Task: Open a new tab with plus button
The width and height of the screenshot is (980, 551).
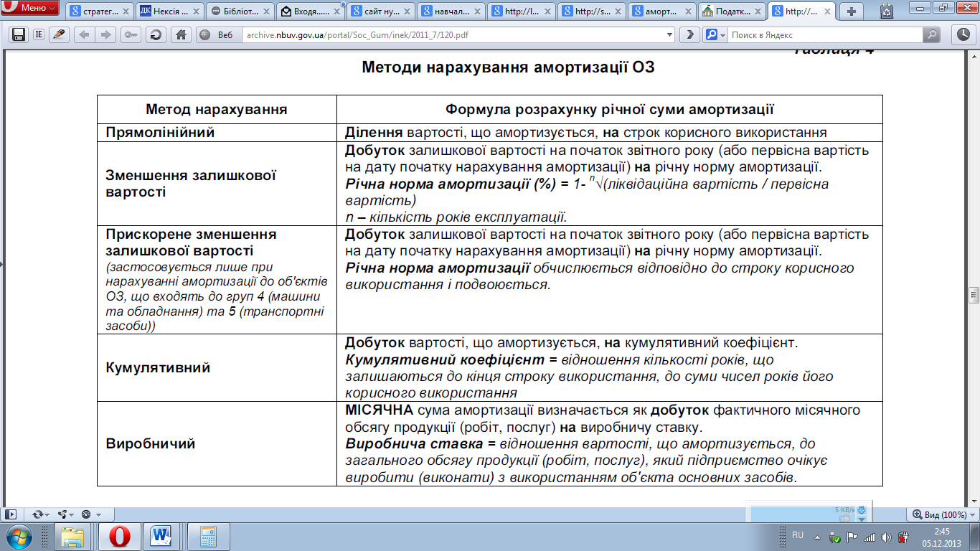Action: (x=852, y=11)
